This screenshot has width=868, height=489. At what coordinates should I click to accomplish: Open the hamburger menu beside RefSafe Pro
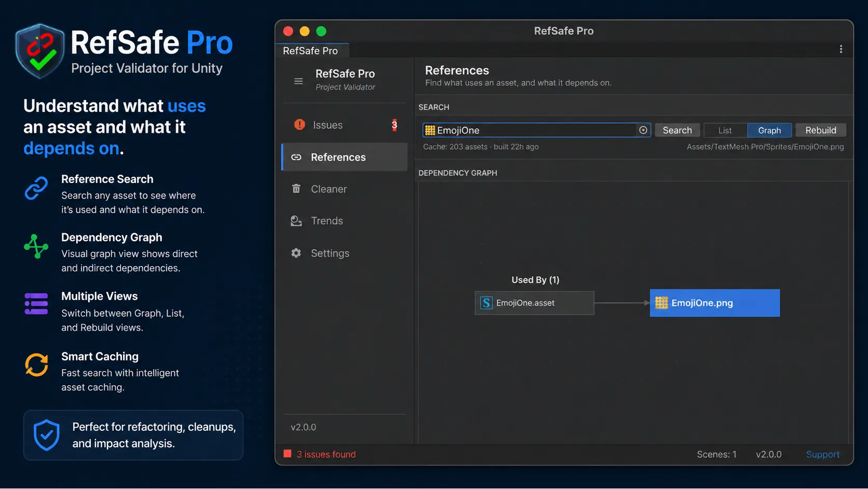[299, 81]
